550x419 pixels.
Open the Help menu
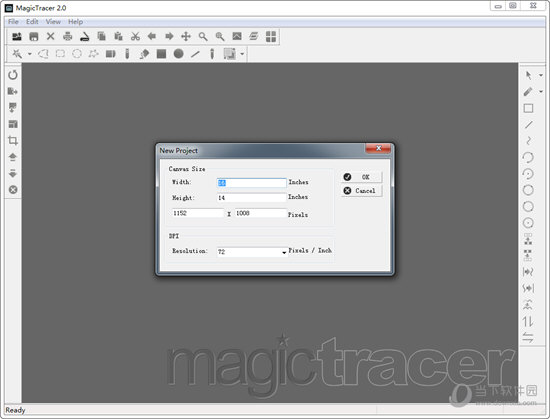point(75,22)
